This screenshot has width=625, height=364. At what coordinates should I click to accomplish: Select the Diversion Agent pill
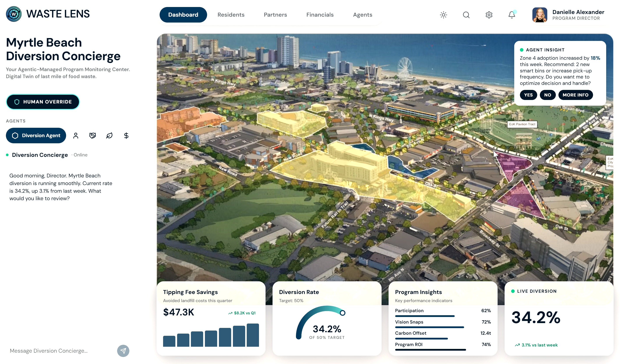pos(36,136)
